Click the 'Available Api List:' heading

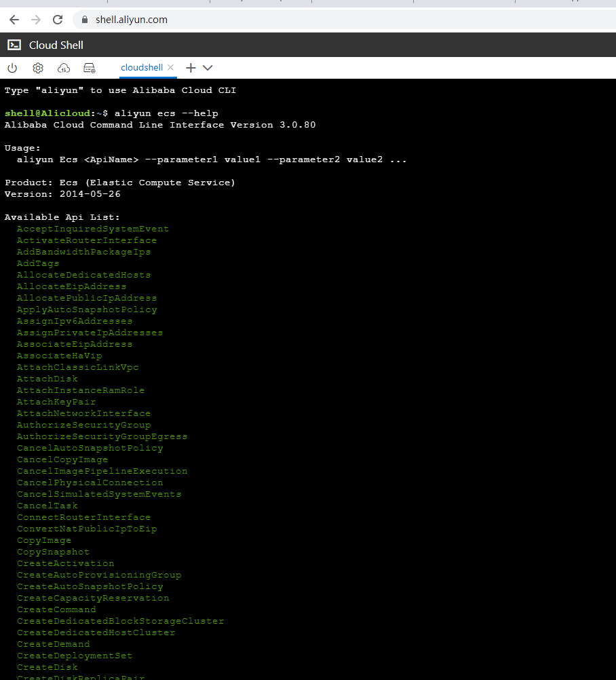62,217
